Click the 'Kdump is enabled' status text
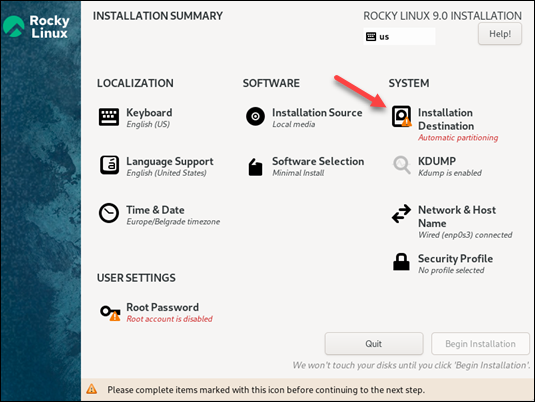535x402 pixels. (x=450, y=173)
